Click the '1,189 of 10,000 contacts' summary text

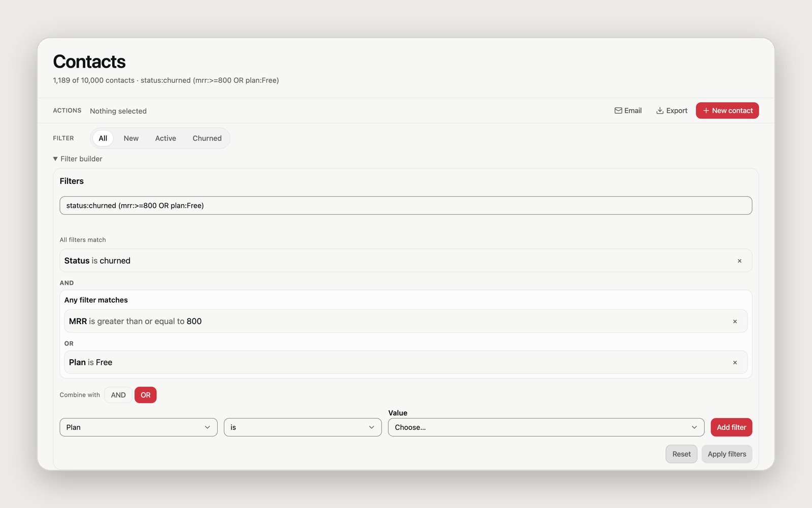[x=94, y=80]
